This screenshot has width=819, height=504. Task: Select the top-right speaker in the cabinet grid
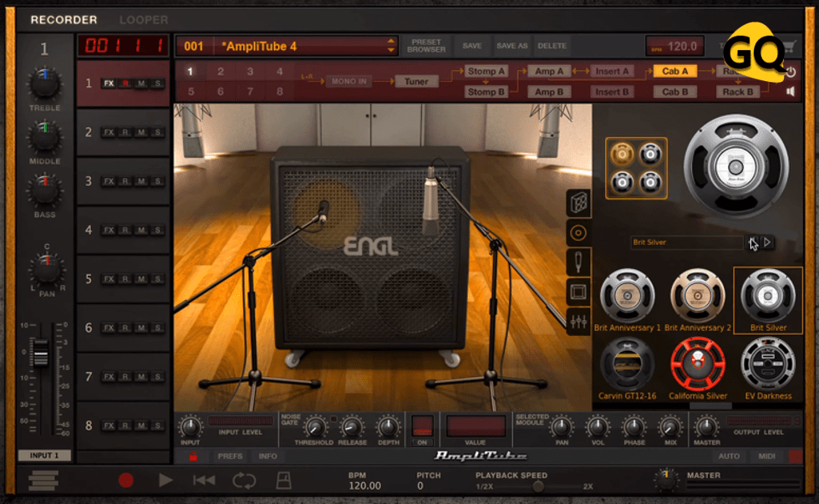(x=650, y=154)
